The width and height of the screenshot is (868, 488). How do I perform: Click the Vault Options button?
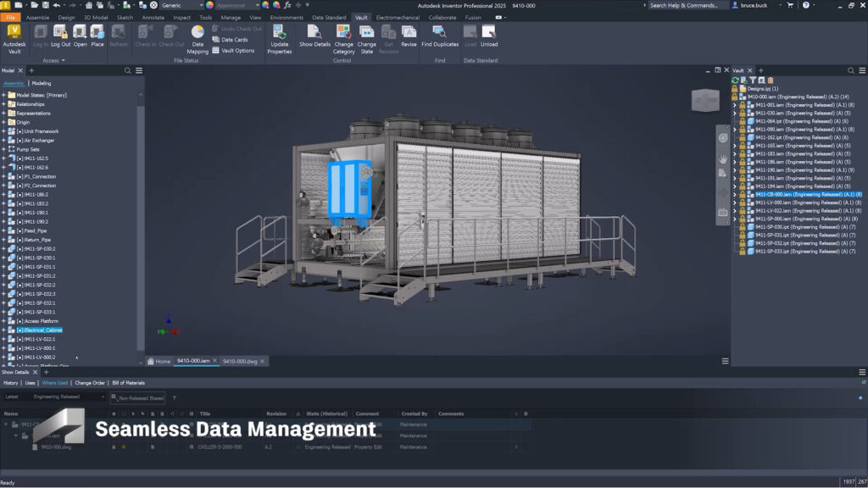pyautogui.click(x=237, y=51)
